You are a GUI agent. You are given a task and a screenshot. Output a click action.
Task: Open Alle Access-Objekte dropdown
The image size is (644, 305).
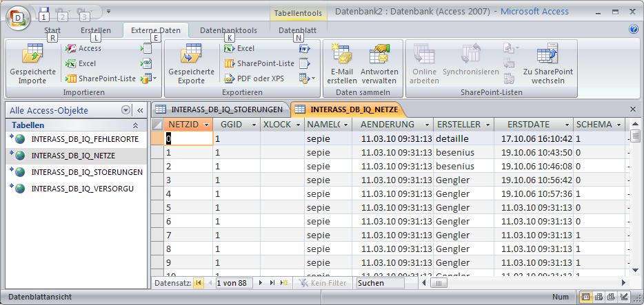(126, 110)
